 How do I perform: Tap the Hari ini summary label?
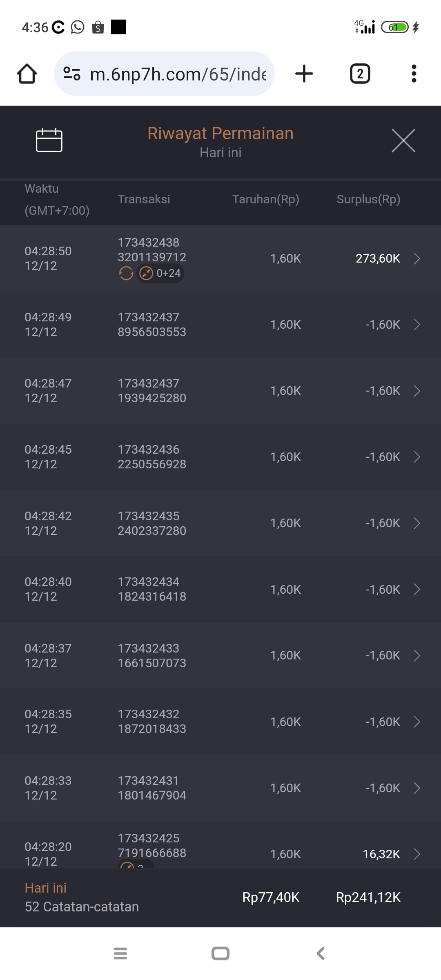coord(46,888)
